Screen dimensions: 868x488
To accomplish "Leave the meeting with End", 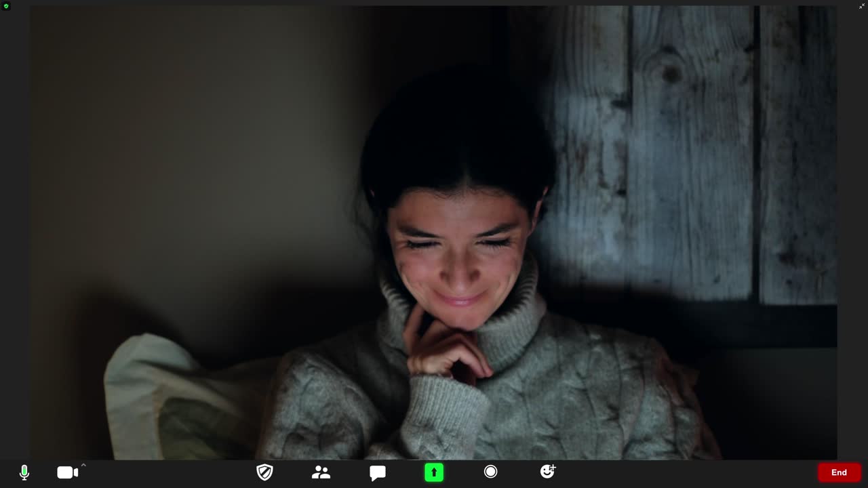I will click(x=839, y=472).
